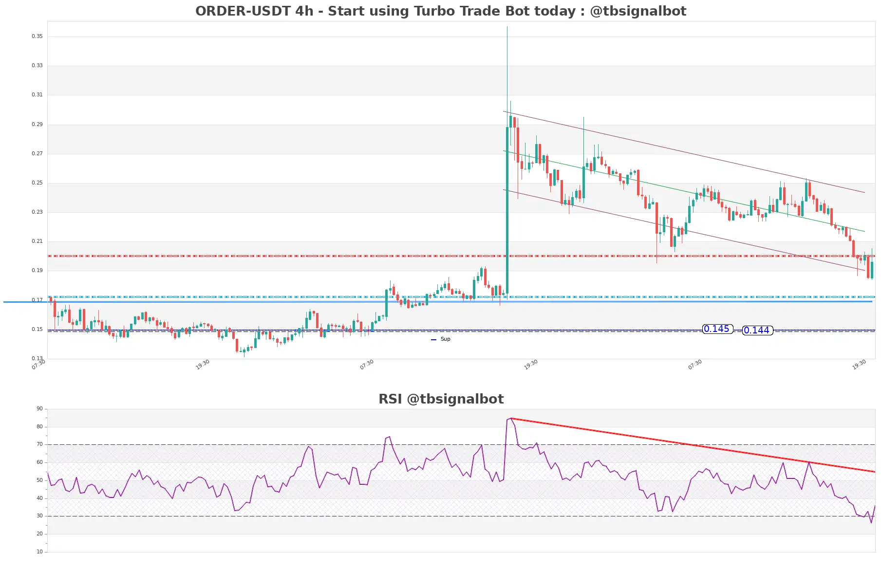The height and width of the screenshot is (588, 882).
Task: Click the tallest green spike candle wick
Action: 507,75
